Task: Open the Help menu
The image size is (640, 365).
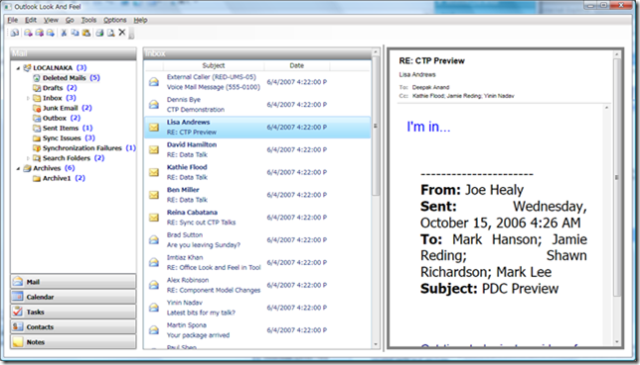Action: pyautogui.click(x=140, y=20)
